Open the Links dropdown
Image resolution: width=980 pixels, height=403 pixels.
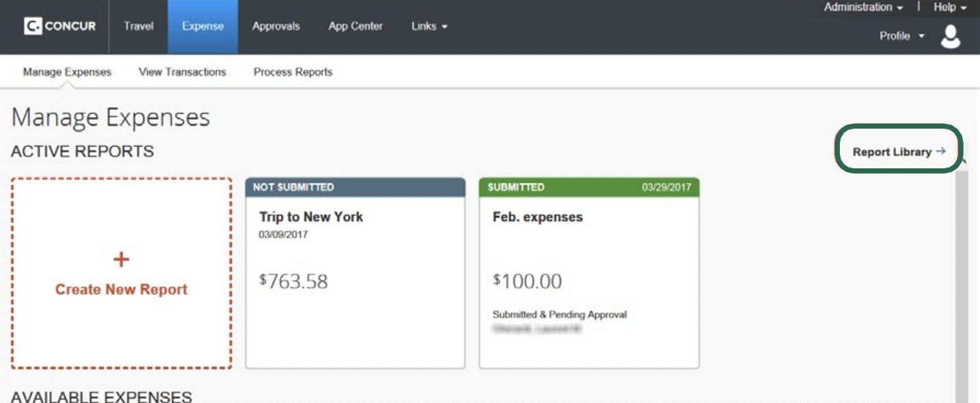pos(428,26)
